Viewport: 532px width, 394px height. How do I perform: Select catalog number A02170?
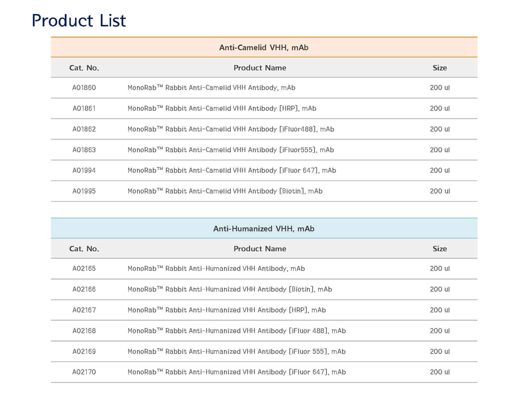tap(84, 372)
